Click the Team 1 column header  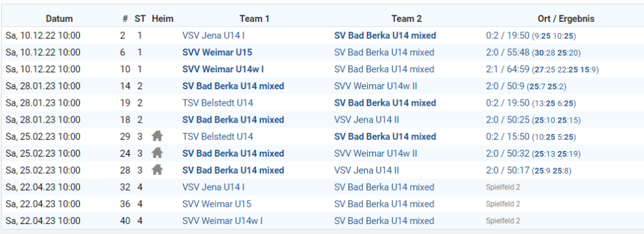254,19
